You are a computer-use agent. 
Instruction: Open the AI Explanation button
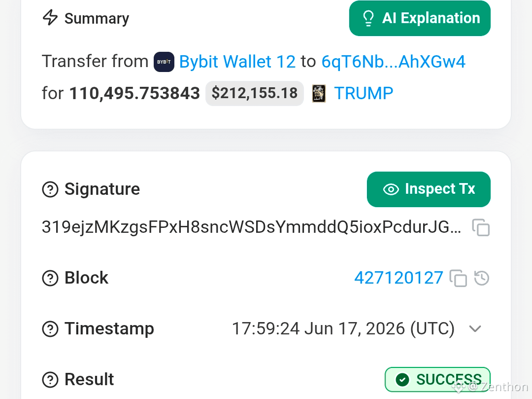[420, 18]
